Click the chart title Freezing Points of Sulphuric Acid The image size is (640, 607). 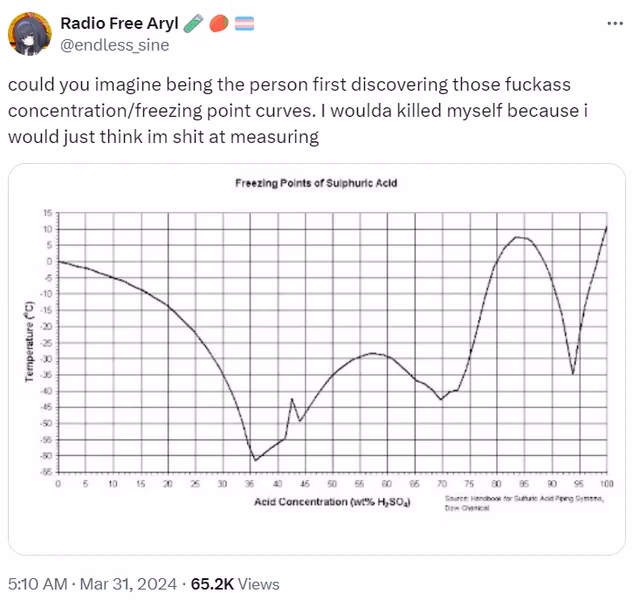tap(316, 183)
